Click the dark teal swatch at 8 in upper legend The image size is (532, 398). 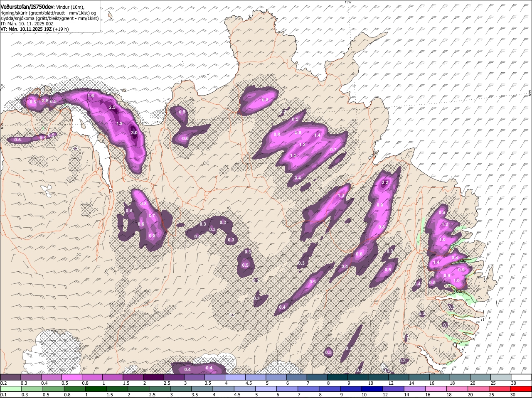click(337, 377)
